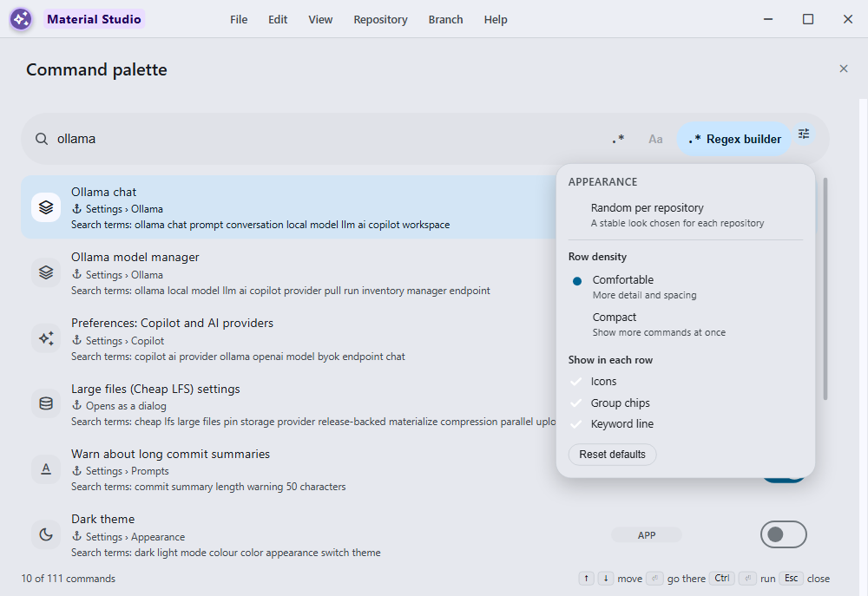Minimize the Material Studio window
The height and width of the screenshot is (596, 868).
(768, 19)
